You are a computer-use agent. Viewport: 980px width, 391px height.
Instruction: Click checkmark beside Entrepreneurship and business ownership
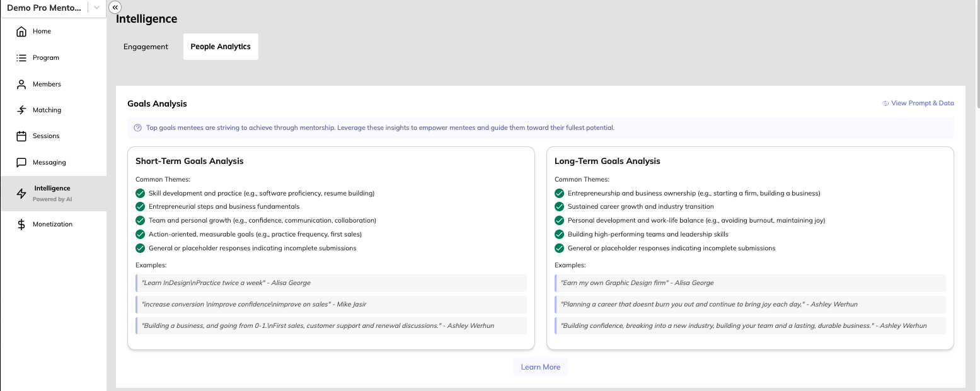[x=559, y=193]
